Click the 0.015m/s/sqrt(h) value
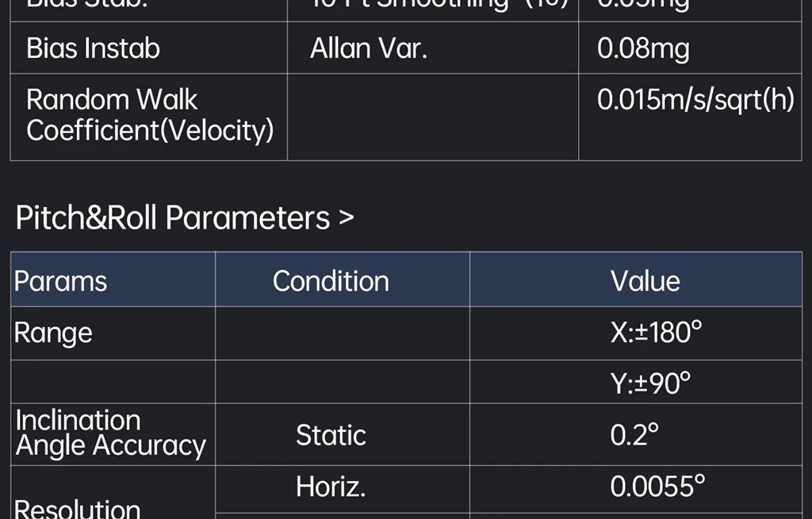This screenshot has width=812, height=519. pyautogui.click(x=695, y=101)
